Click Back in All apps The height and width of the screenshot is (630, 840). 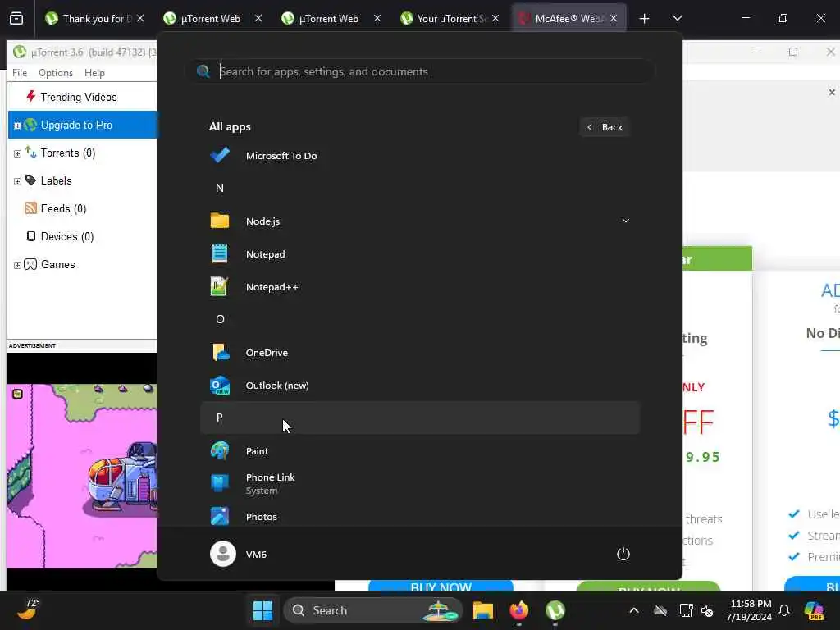[x=605, y=127]
